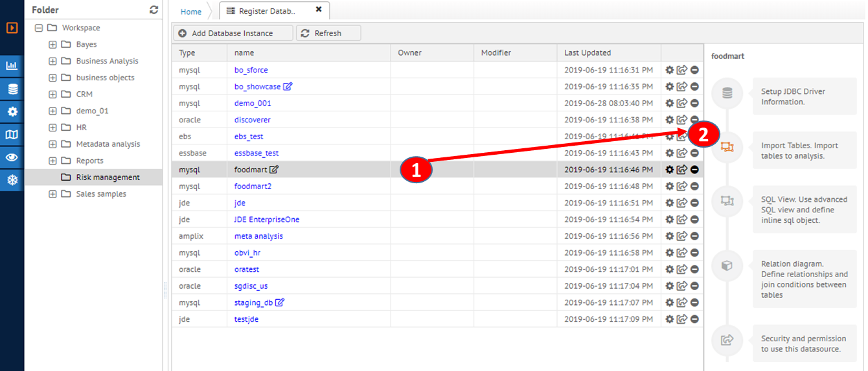The width and height of the screenshot is (868, 371).
Task: Click Import Tables step icon
Action: (727, 147)
